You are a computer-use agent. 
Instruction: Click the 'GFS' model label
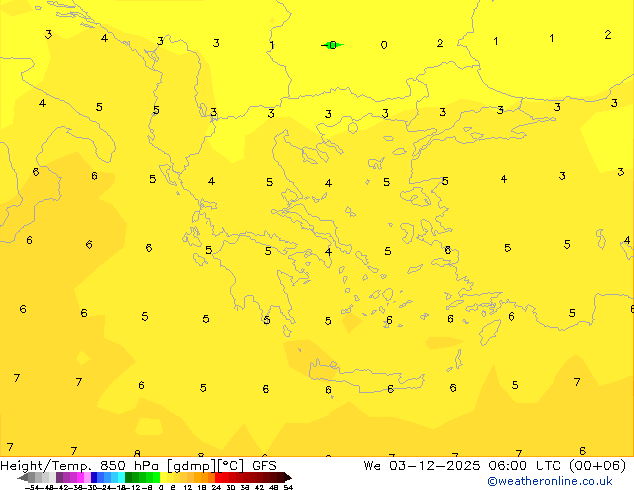click(x=264, y=466)
